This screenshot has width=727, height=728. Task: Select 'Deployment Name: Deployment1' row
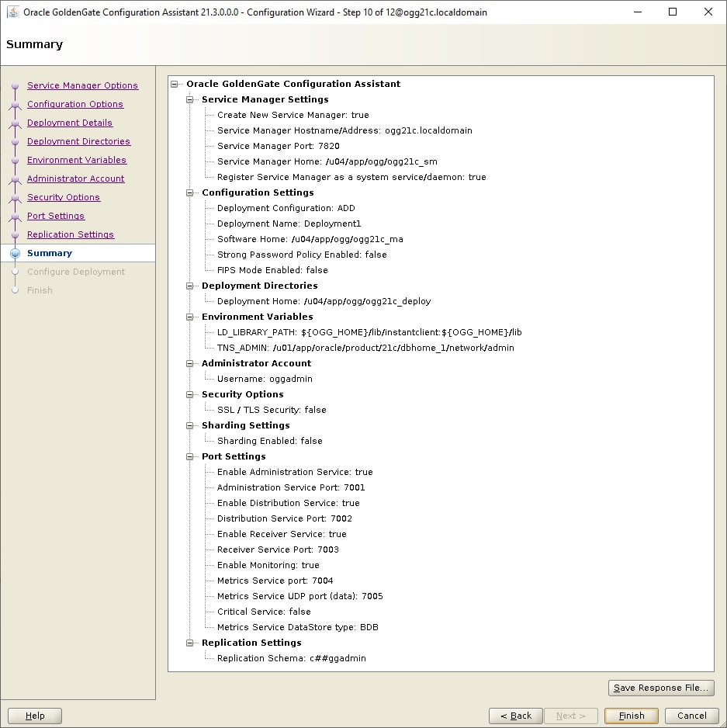(x=289, y=224)
